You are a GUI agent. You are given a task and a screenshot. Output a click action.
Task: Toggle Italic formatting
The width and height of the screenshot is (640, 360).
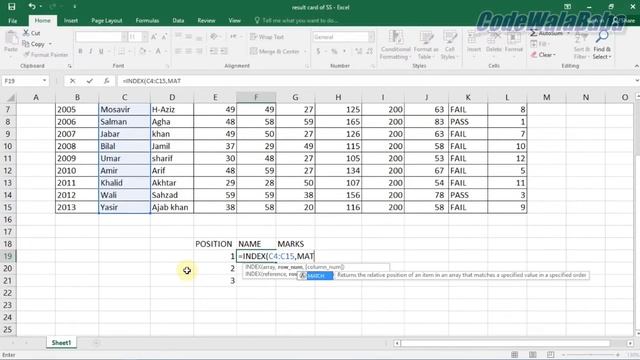(x=90, y=51)
